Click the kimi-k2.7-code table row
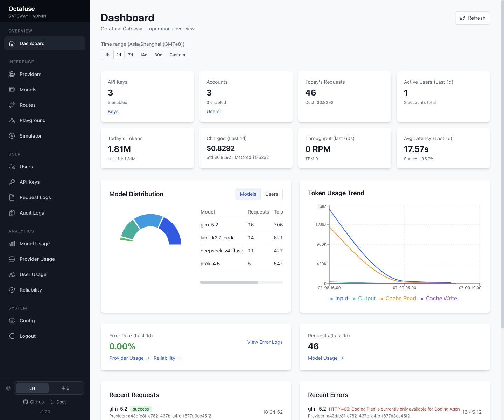 [x=241, y=238]
